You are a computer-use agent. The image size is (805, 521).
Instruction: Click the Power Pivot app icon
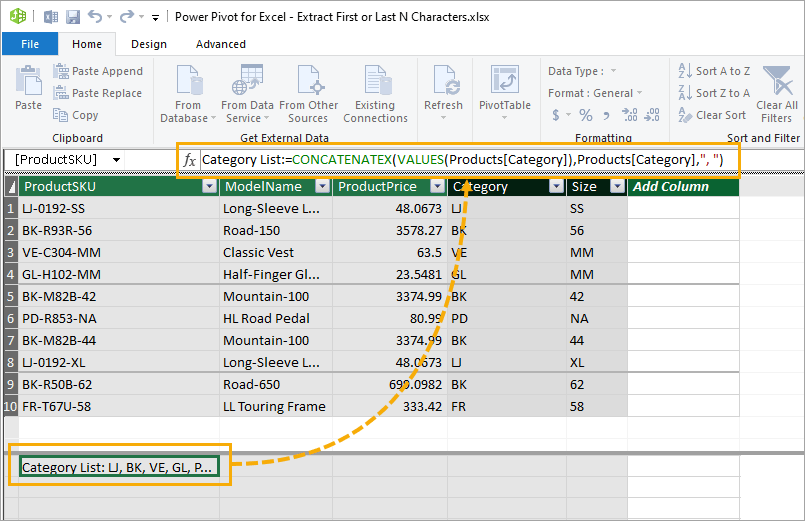click(x=17, y=16)
